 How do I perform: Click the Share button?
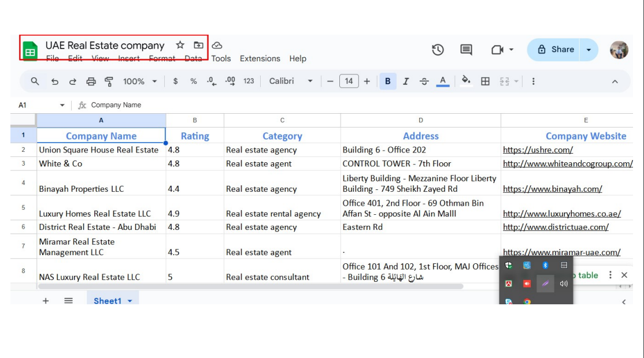pyautogui.click(x=554, y=50)
